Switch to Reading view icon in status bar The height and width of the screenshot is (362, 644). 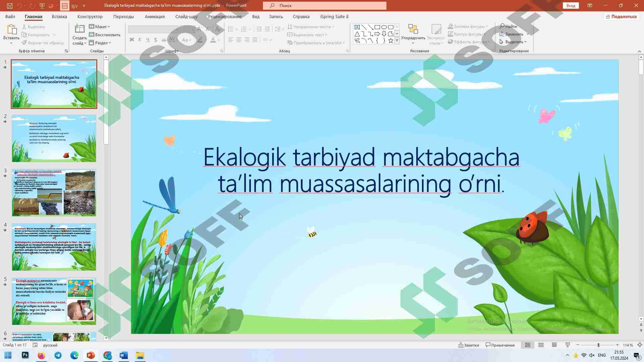(x=554, y=345)
